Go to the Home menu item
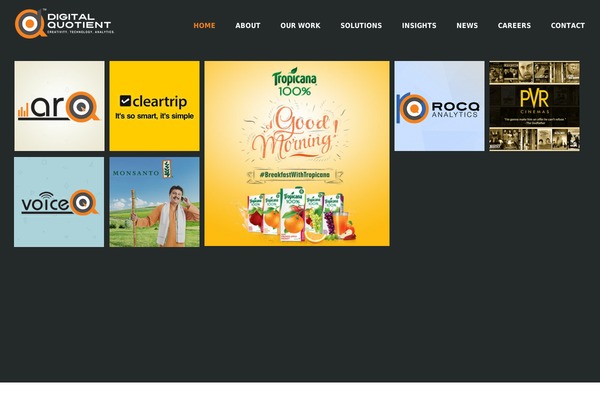The height and width of the screenshot is (400, 600). (x=204, y=26)
